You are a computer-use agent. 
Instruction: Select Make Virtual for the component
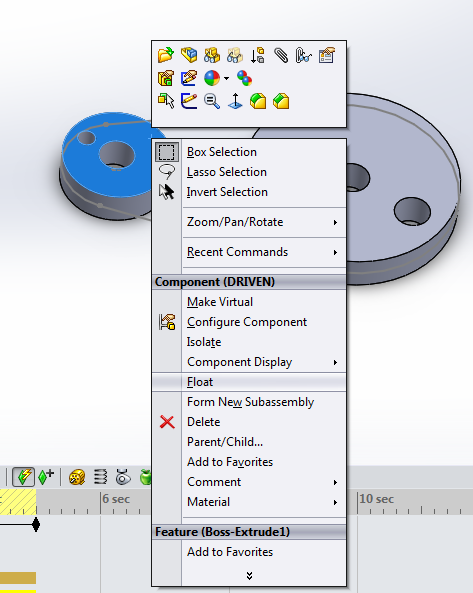249,302
